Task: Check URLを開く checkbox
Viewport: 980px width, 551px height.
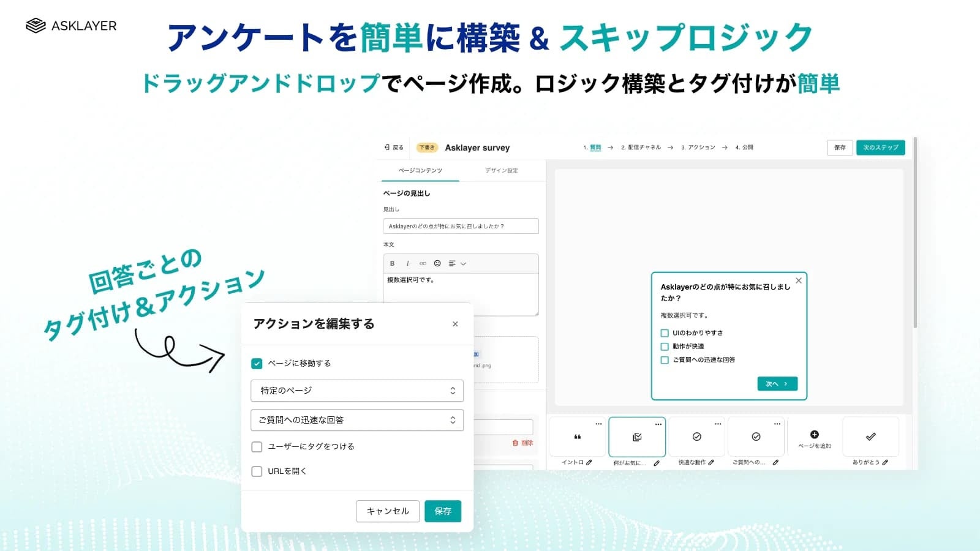Action: coord(257,471)
